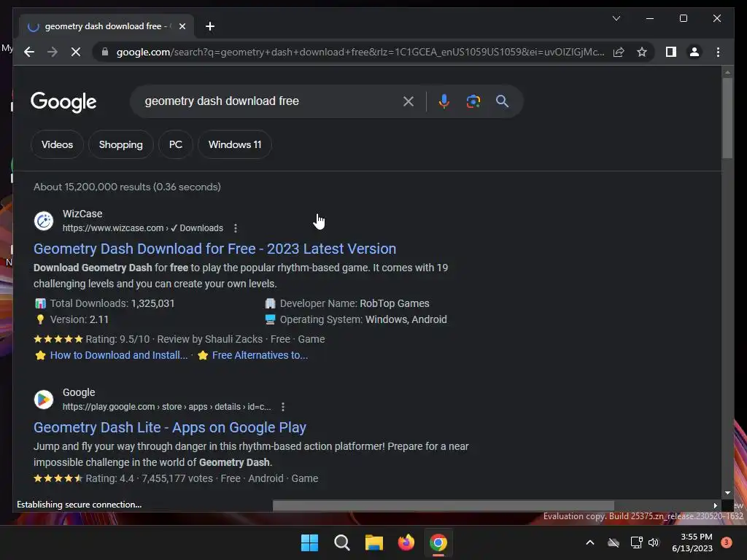Image resolution: width=747 pixels, height=560 pixels.
Task: Open the Chrome profile menu
Action: (694, 52)
